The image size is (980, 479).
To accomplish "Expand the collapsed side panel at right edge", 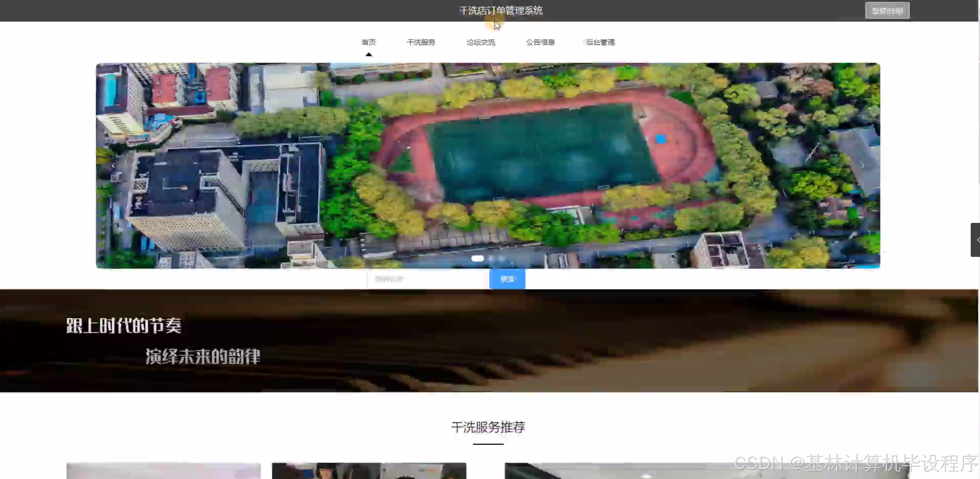I will click(976, 239).
